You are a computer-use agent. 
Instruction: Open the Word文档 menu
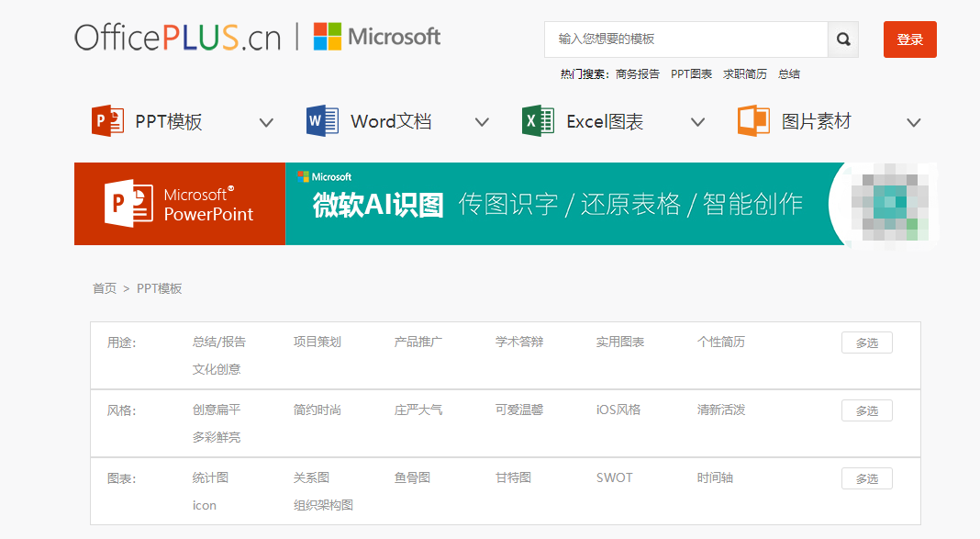point(391,121)
